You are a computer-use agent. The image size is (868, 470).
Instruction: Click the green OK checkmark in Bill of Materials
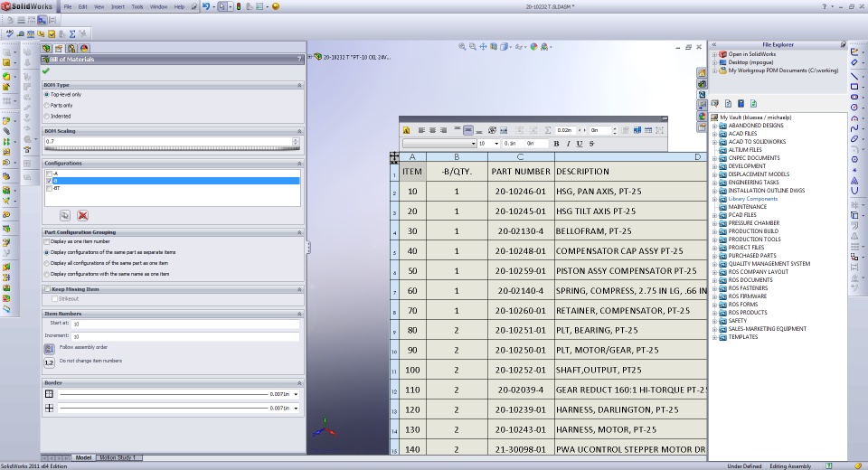pyautogui.click(x=46, y=70)
